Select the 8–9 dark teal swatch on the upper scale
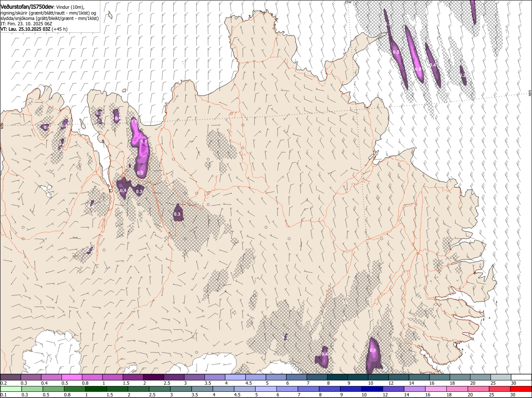 (x=337, y=377)
